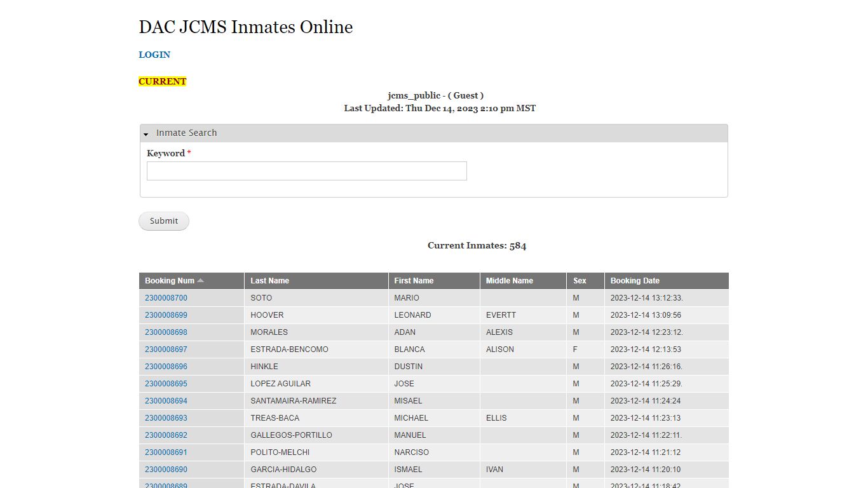
Task: Collapse the Inmate Search panel arrow
Action: pos(146,134)
